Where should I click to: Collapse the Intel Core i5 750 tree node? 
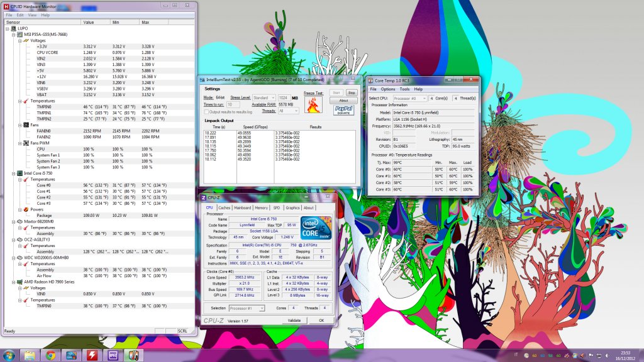point(14,173)
